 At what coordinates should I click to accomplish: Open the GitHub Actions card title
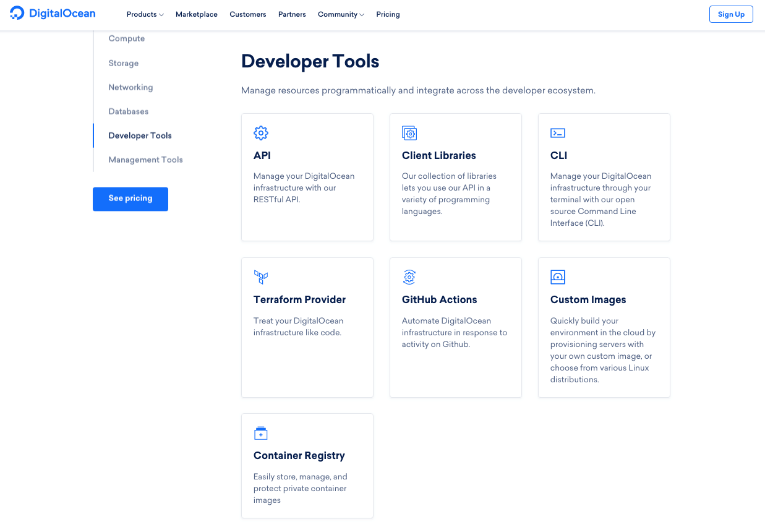[440, 299]
